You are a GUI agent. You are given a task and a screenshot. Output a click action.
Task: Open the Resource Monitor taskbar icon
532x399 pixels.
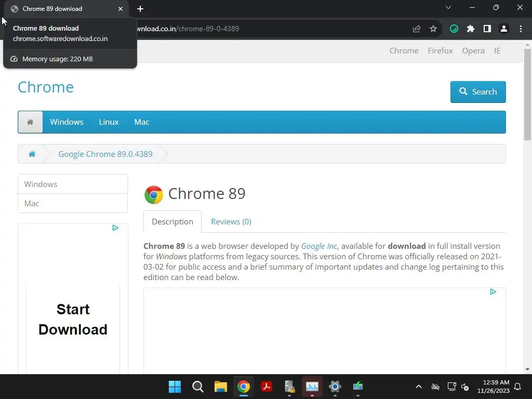tap(312, 387)
